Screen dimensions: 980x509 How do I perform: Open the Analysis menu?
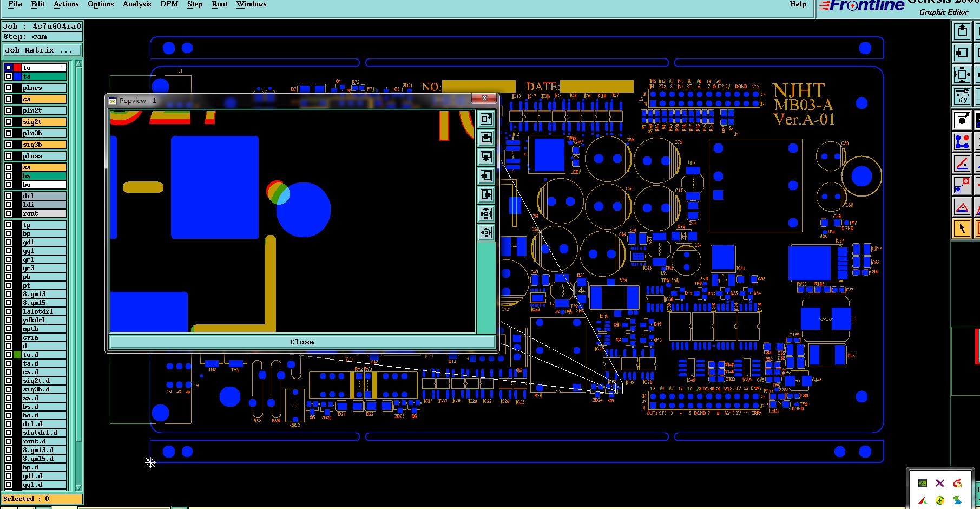[x=137, y=4]
